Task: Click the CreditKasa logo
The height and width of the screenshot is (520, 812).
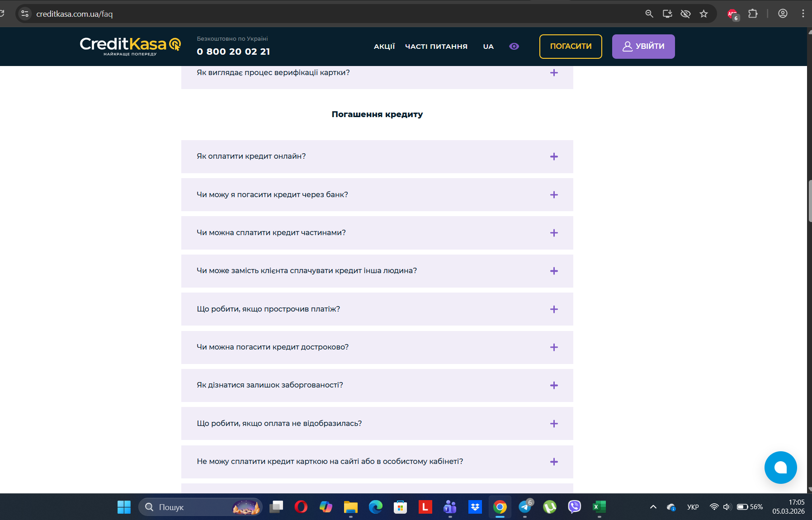Action: click(x=130, y=46)
